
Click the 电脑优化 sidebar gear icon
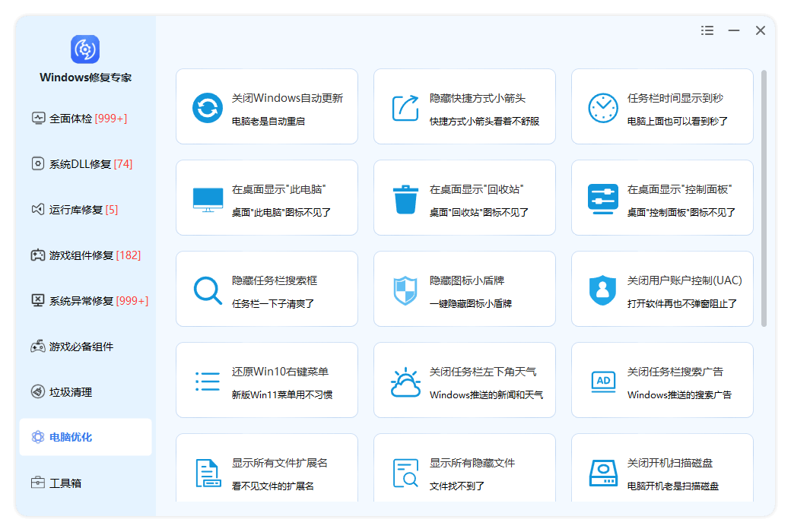click(x=38, y=437)
